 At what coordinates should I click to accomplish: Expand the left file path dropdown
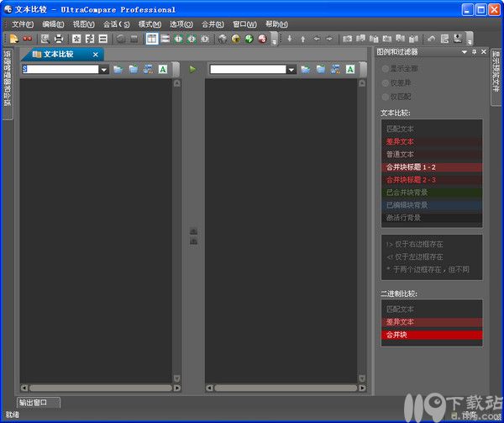[x=104, y=70]
